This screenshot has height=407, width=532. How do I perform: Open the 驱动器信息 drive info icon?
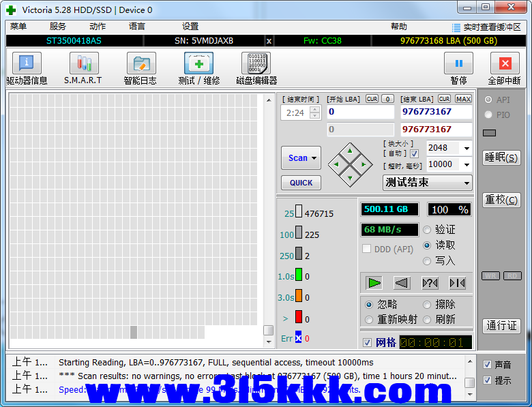27,63
